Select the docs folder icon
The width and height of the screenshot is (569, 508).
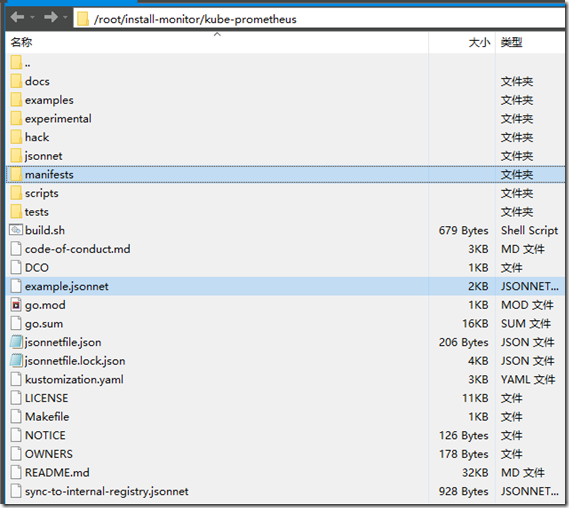(x=16, y=81)
